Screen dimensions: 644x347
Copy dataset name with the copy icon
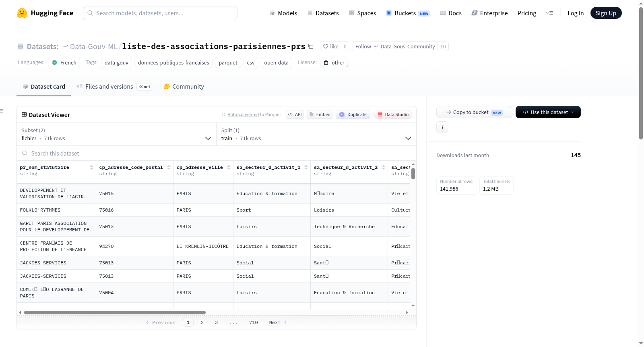[311, 46]
